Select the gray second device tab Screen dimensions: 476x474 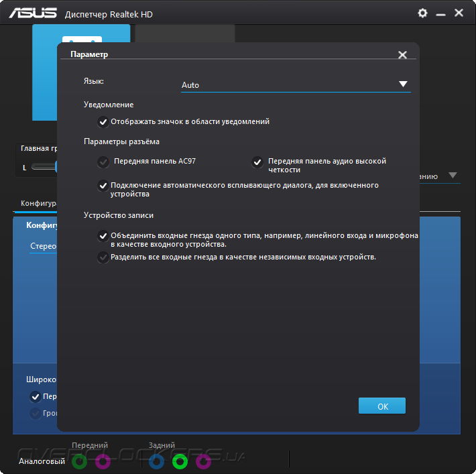184,34
